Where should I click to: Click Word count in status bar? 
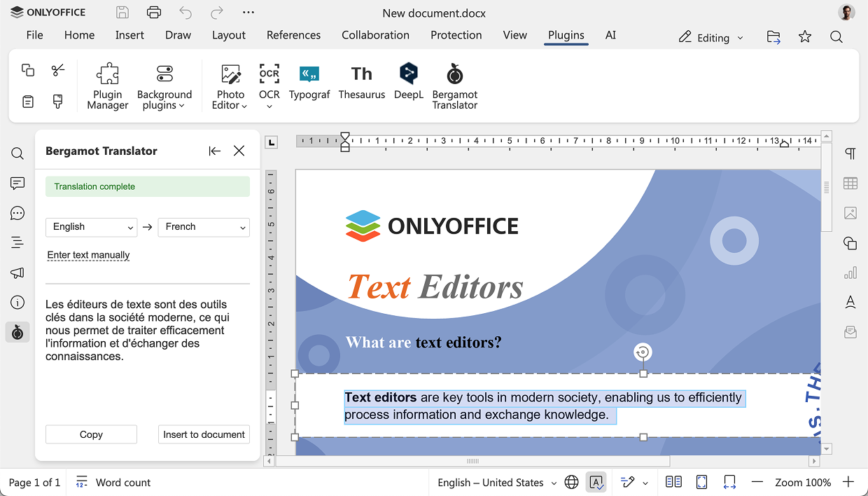(113, 482)
